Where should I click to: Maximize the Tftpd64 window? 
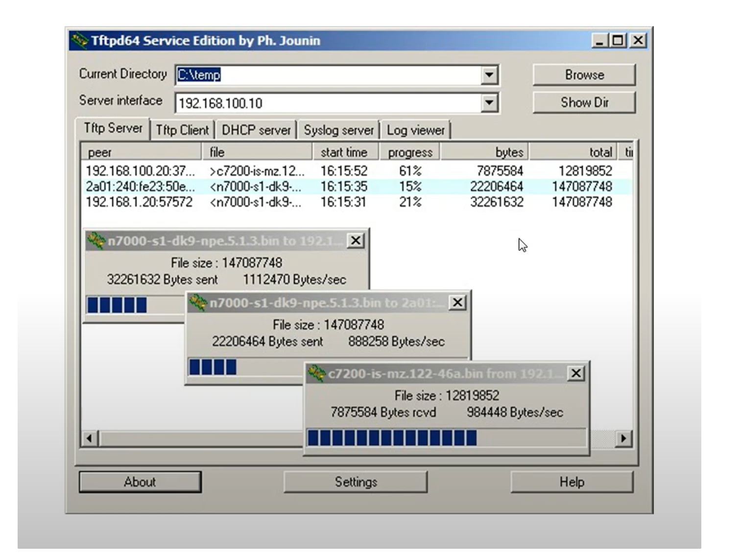point(618,41)
